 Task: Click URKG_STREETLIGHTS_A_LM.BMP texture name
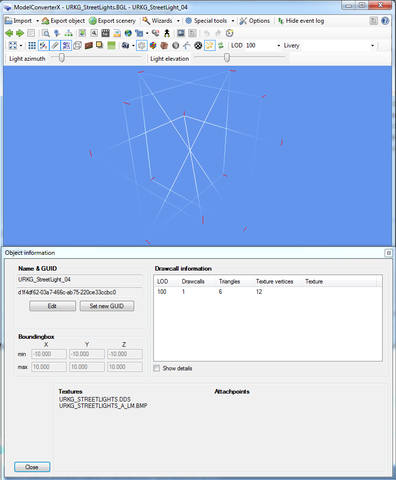point(103,406)
